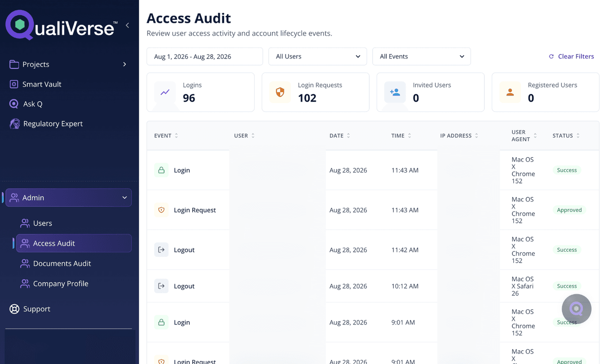Collapse the sidebar with the chevron
Viewport: 609px width, 364px height.
(128, 25)
